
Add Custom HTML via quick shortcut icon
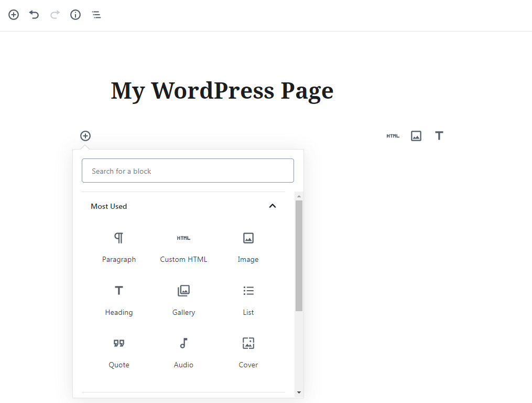coord(393,136)
